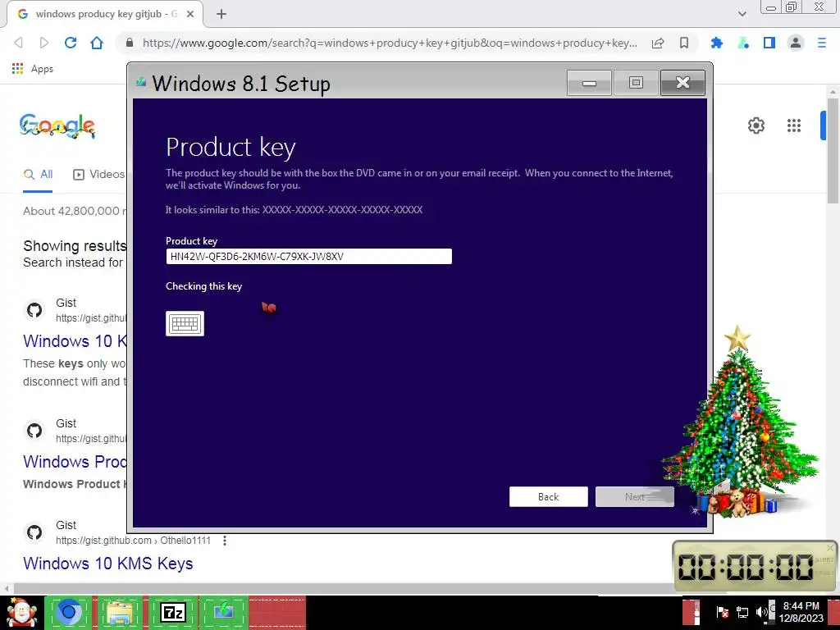Open the Windows 10 KMS Keys result
The height and width of the screenshot is (630, 840).
click(x=107, y=564)
